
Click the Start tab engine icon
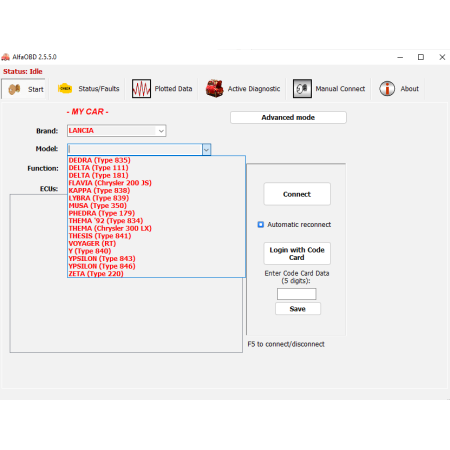(14, 89)
